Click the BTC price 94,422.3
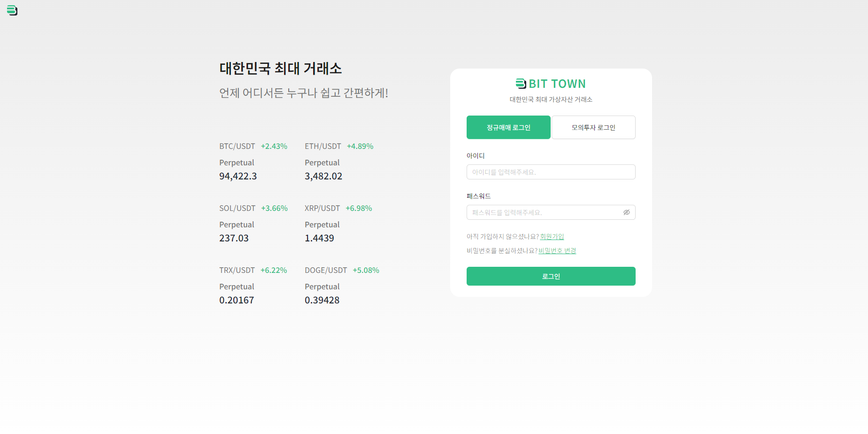This screenshot has width=868, height=434. pyautogui.click(x=238, y=176)
